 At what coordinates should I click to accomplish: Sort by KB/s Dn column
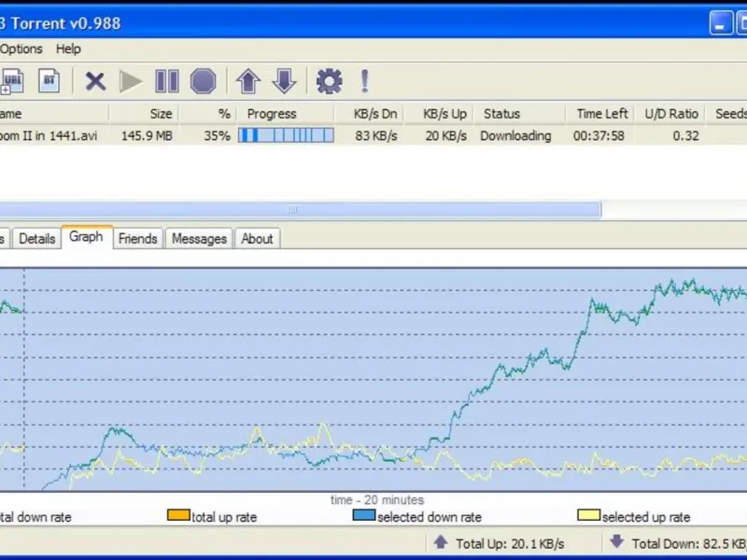(369, 114)
